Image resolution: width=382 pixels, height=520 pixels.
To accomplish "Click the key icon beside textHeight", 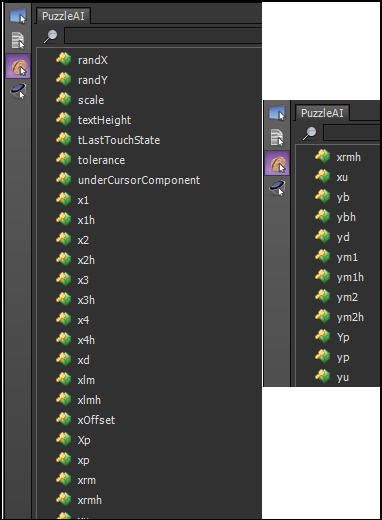I will coord(63,120).
